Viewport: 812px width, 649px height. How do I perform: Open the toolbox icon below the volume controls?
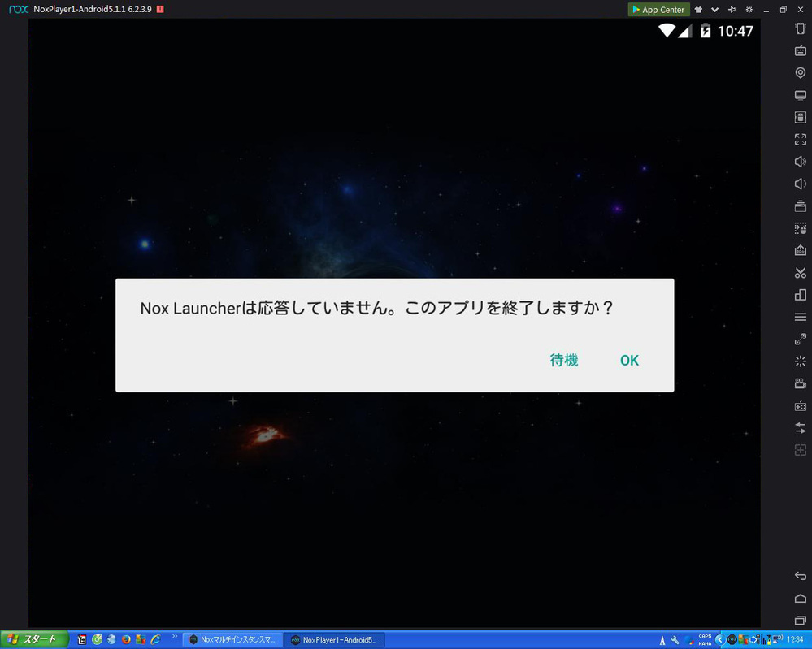pos(800,206)
